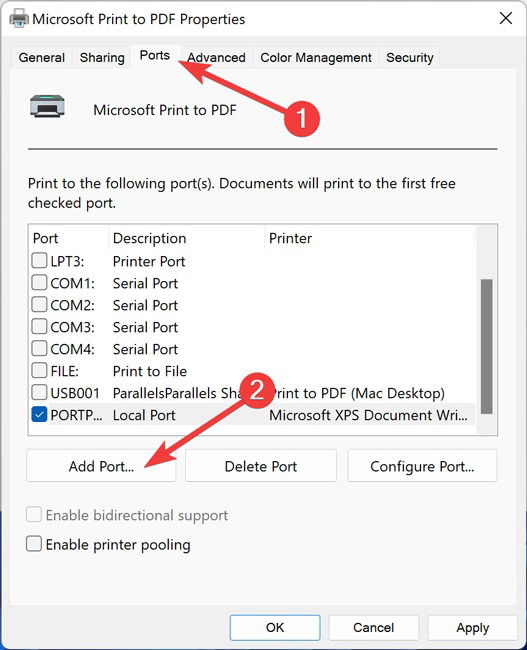Click the port list vertical scrollbar thumb
527x650 pixels.
click(486, 347)
